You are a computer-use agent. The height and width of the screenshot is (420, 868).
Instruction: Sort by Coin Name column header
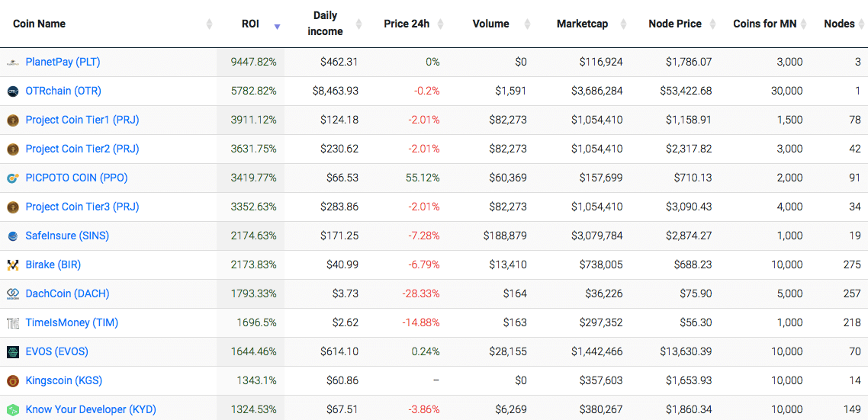click(x=40, y=24)
